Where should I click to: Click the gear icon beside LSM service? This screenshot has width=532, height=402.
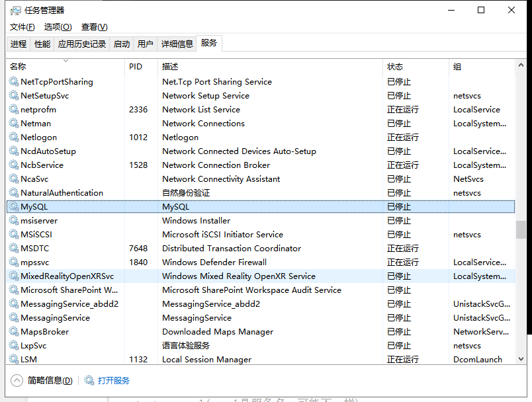pos(14,359)
